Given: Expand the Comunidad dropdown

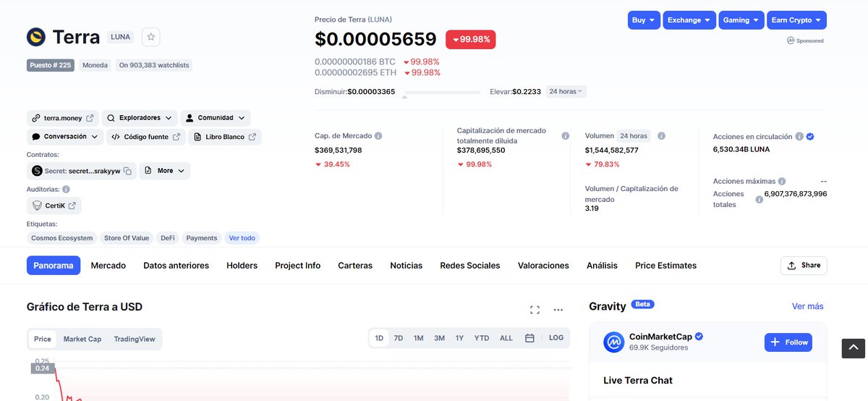Looking at the screenshot, I should pyautogui.click(x=215, y=117).
